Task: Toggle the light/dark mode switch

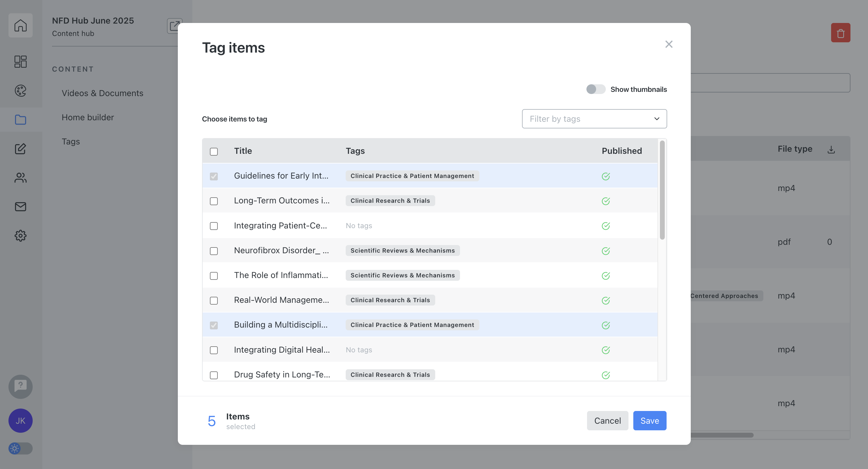Action: (x=20, y=448)
